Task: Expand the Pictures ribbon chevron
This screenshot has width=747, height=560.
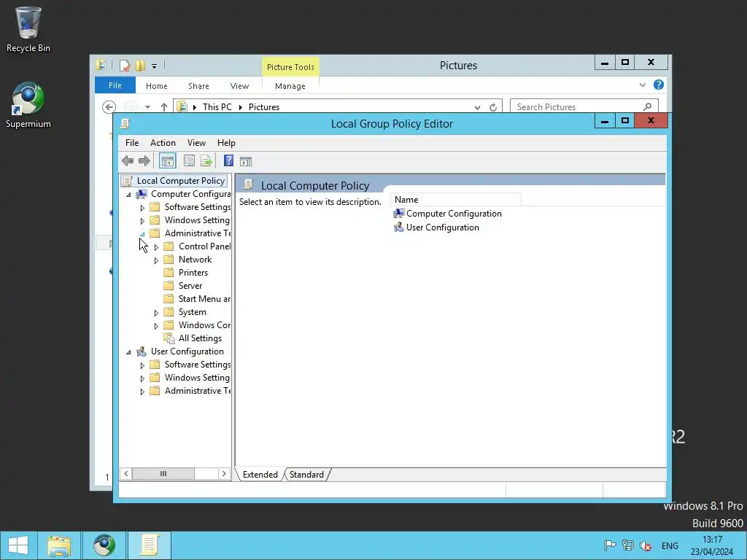Action: click(x=642, y=85)
